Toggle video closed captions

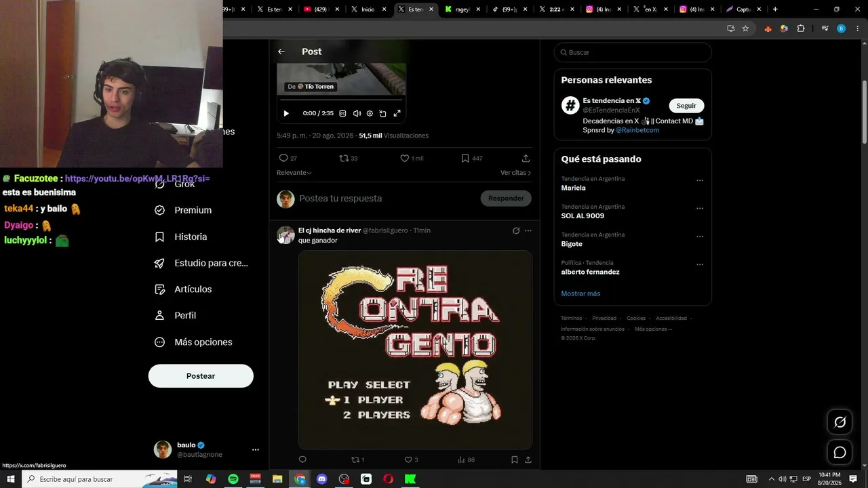pyautogui.click(x=342, y=114)
